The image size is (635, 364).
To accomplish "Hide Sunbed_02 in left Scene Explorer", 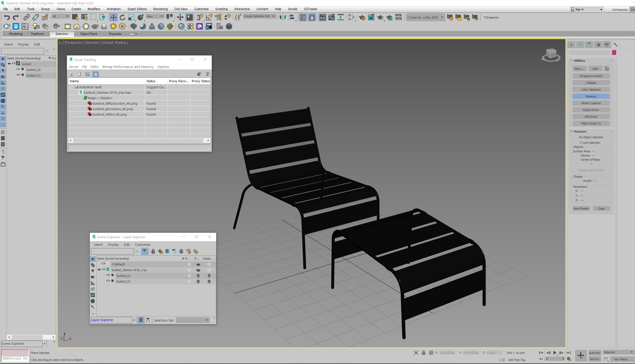I will point(18,69).
